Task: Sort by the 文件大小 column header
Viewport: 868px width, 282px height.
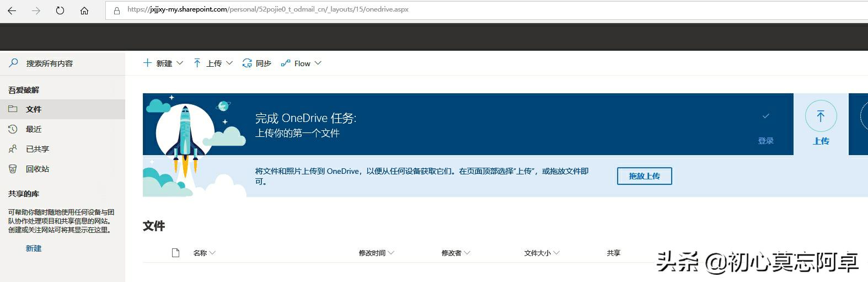Action: pyautogui.click(x=542, y=253)
